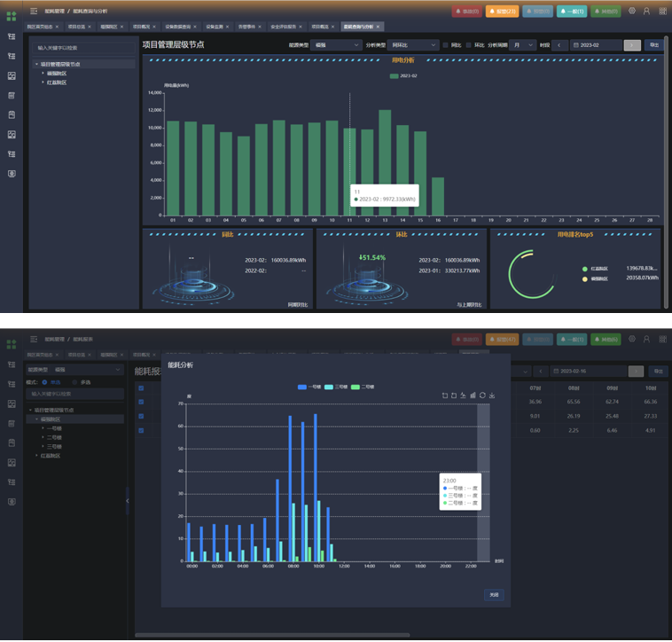The width and height of the screenshot is (672, 642).
Task: Restore the 能耗分析 chart with refresh icon
Action: click(482, 395)
